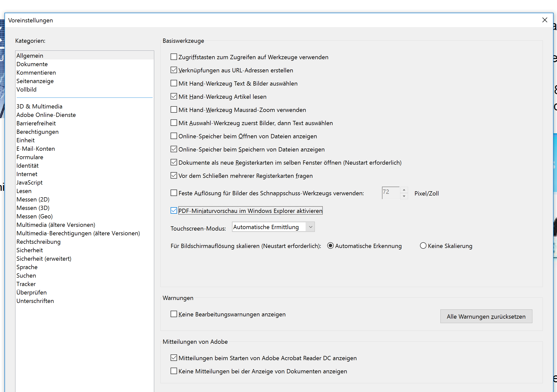Screen dimensions: 557x392
Task: Check Feste Auflösung für Schnappschuss-Werkzeug
Action: click(x=174, y=193)
